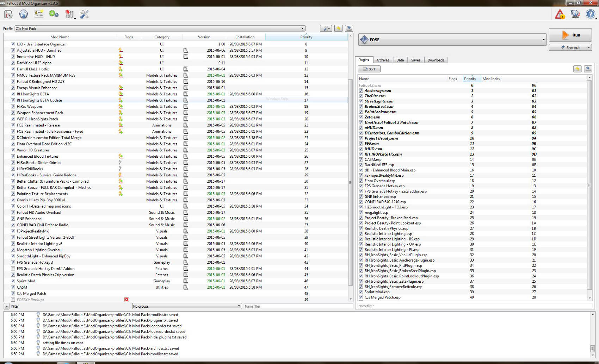Switch to the Saves tab

point(416,60)
